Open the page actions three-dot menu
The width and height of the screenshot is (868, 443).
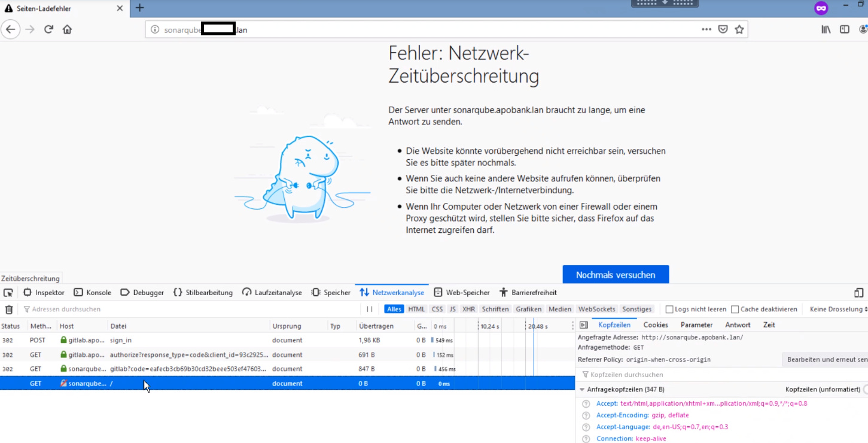coord(706,29)
